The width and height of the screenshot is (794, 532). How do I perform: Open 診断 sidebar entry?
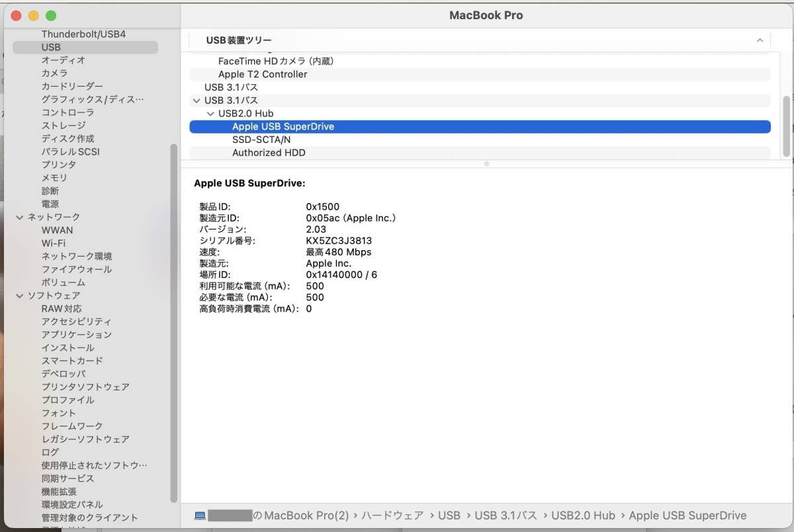click(x=50, y=191)
